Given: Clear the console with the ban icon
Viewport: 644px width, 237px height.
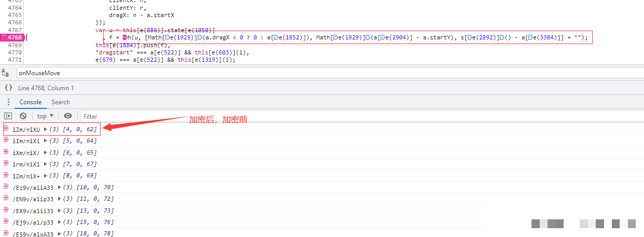Looking at the screenshot, I should (x=23, y=116).
